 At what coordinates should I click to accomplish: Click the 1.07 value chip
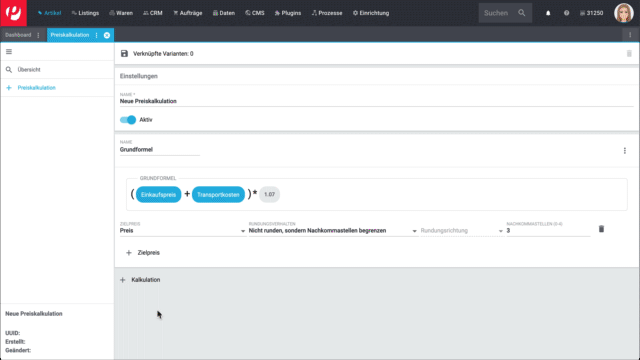click(269, 194)
